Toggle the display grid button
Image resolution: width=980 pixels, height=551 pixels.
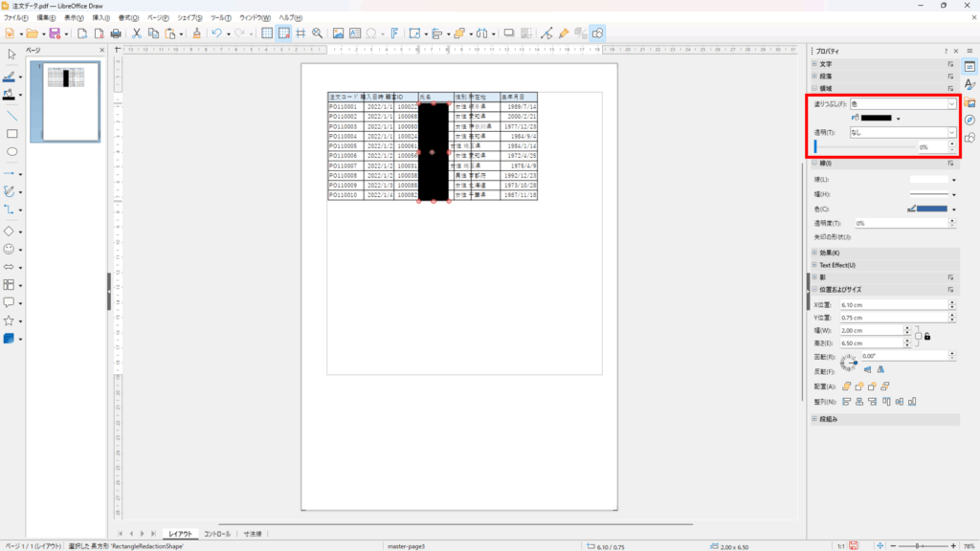[268, 33]
